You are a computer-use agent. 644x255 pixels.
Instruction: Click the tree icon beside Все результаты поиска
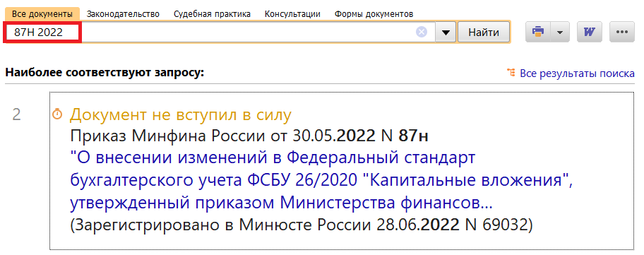click(x=511, y=73)
